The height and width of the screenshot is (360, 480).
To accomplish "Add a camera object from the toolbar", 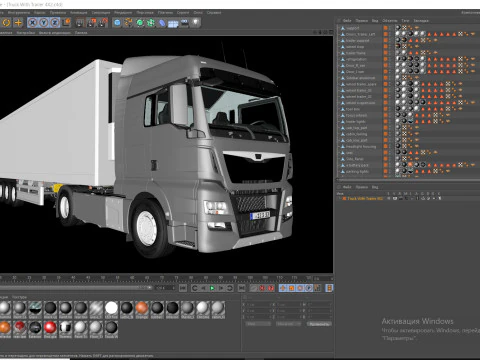I will click(x=184, y=23).
